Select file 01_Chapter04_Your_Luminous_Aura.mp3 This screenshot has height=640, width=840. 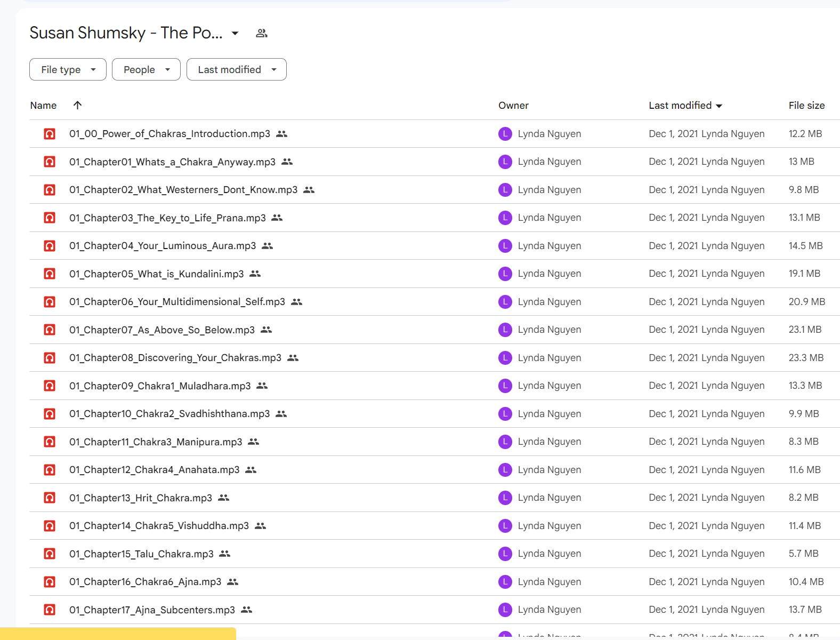click(x=163, y=246)
